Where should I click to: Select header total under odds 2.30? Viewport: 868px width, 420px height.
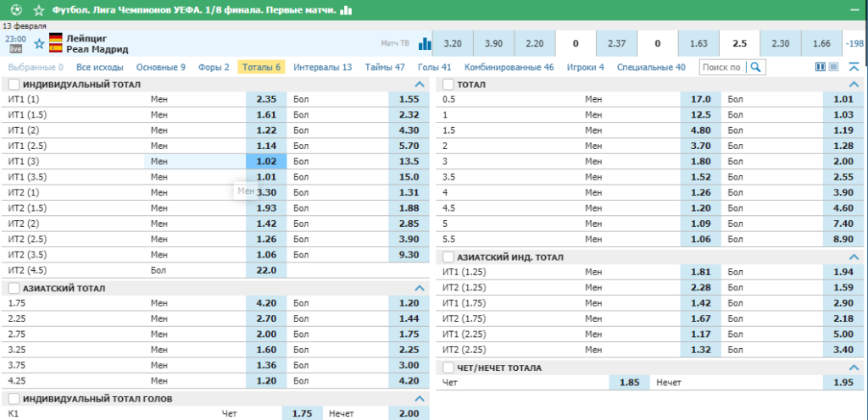(780, 44)
